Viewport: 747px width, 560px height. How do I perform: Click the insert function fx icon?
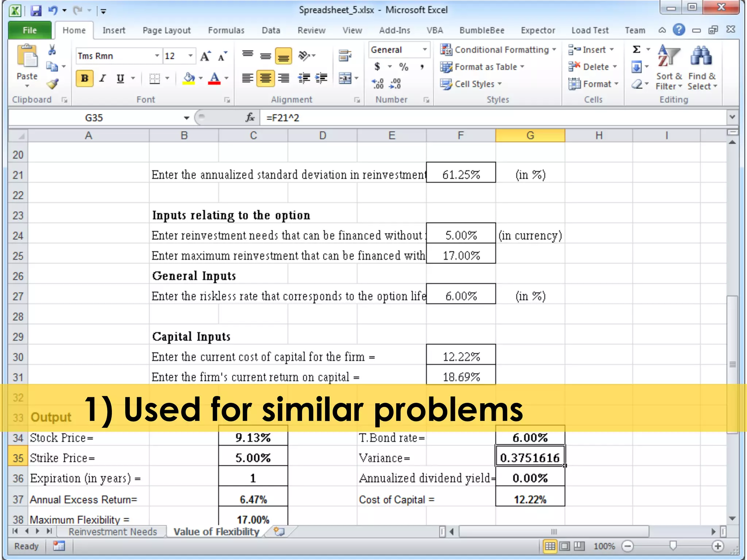pyautogui.click(x=250, y=117)
